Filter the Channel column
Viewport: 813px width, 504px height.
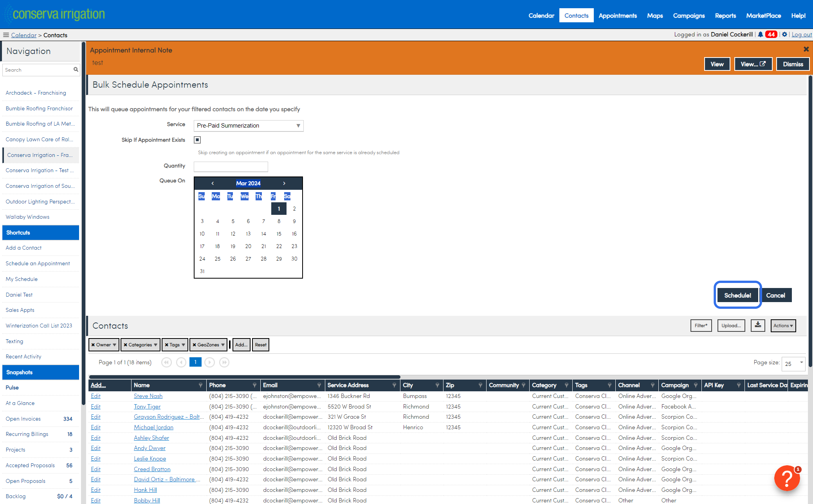(x=653, y=385)
